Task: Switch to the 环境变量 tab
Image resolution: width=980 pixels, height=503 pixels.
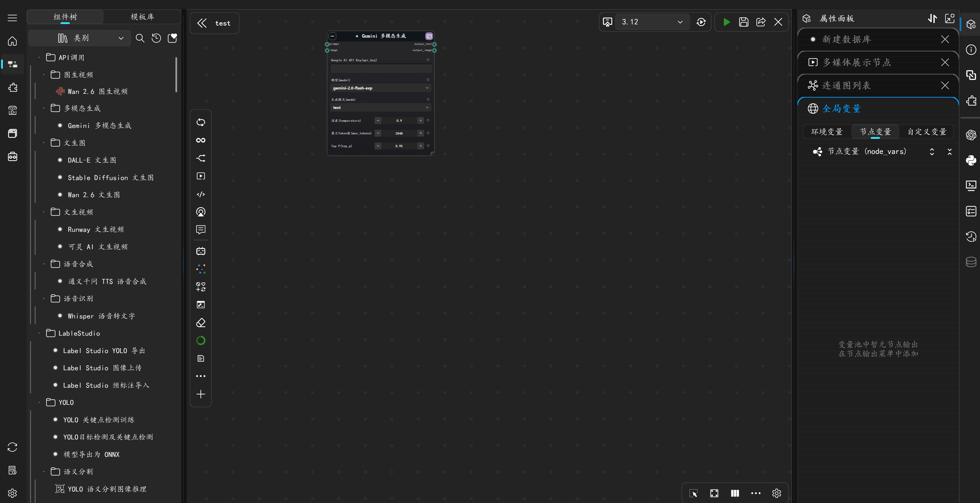Action: 827,132
